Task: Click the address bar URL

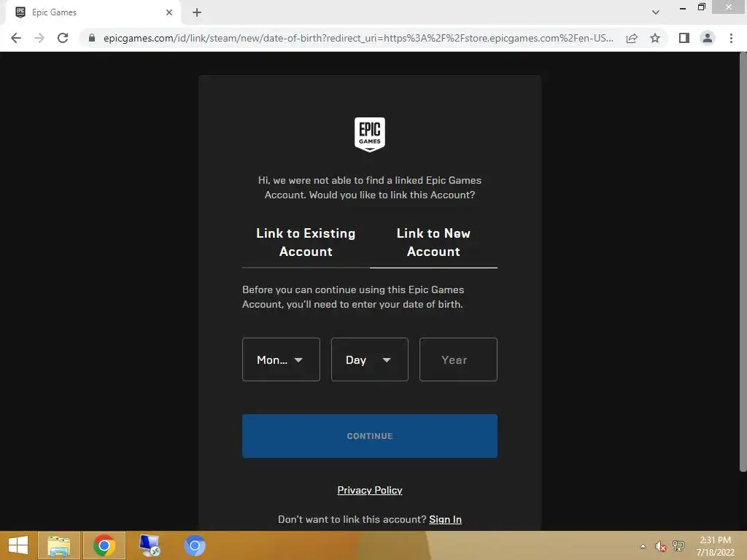Action: (358, 38)
